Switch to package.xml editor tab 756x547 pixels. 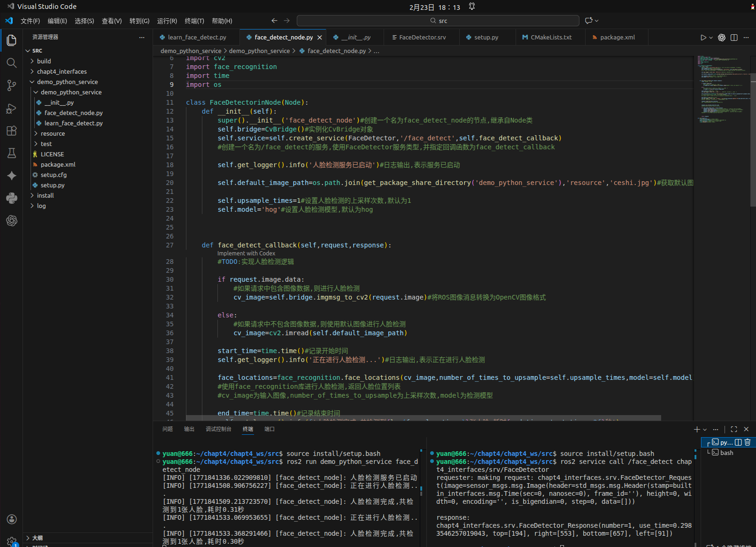617,38
